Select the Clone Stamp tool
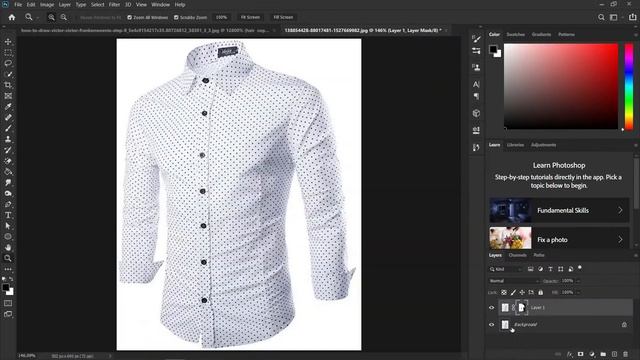The image size is (640, 360). coord(8,139)
